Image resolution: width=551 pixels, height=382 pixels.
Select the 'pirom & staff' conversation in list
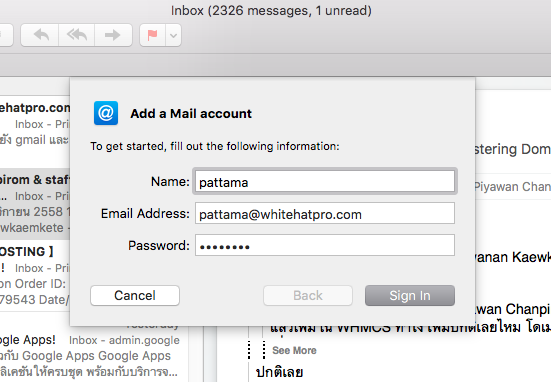pyautogui.click(x=35, y=204)
